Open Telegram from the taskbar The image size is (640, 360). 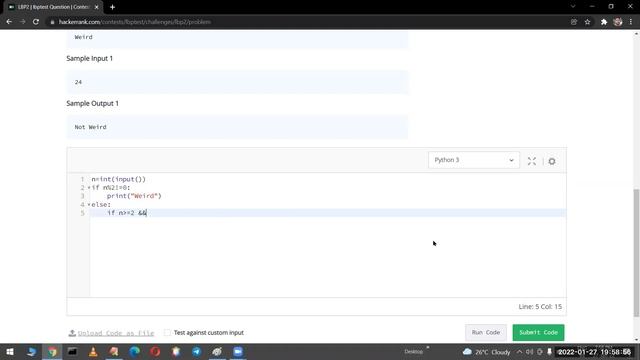196,351
